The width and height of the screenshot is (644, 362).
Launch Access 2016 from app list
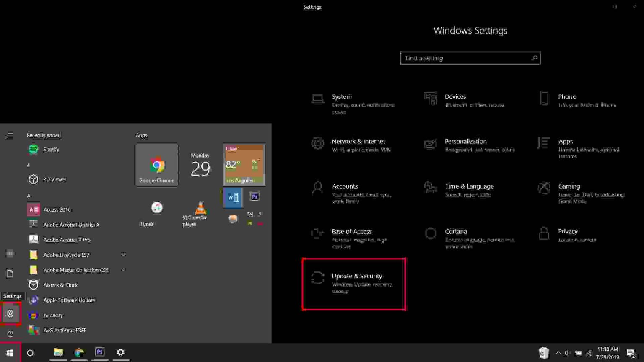tap(75, 209)
